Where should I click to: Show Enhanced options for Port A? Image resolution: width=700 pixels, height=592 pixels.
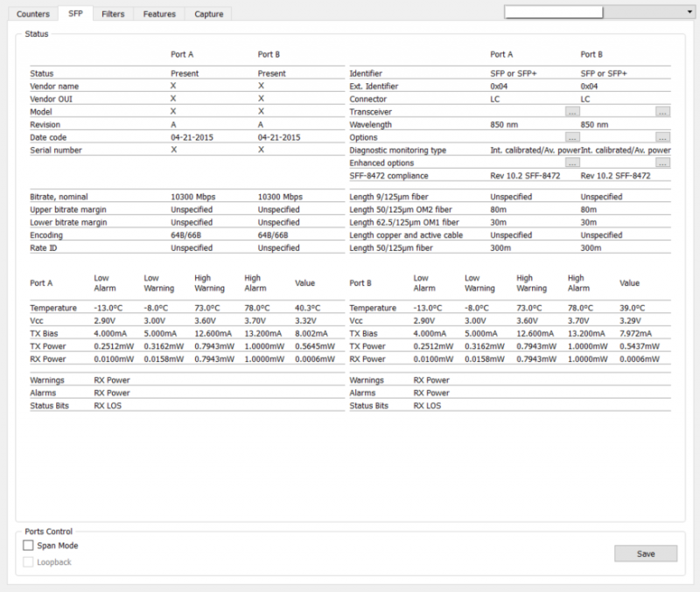pyautogui.click(x=571, y=163)
